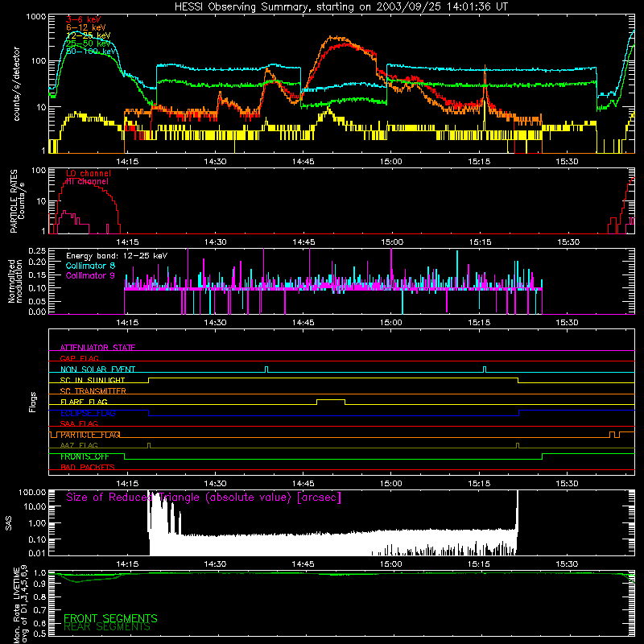Click the second non solar event pulse
This screenshot has width=644, height=644.
tap(485, 369)
